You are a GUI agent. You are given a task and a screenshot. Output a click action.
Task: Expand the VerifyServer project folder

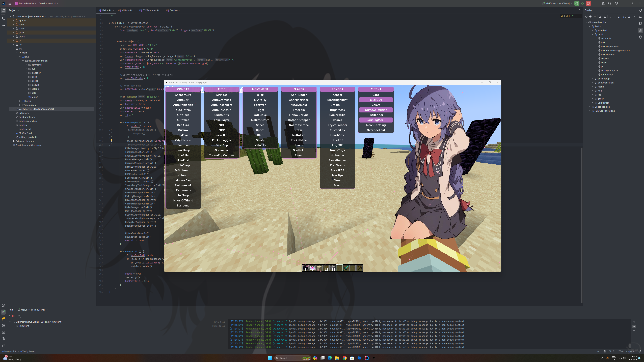point(13,109)
